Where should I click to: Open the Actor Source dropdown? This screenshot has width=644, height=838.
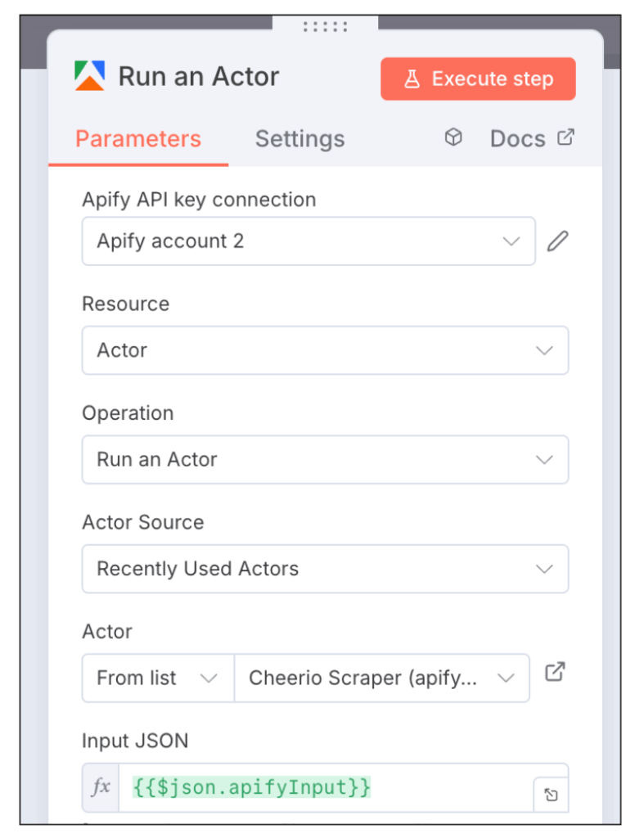point(325,569)
